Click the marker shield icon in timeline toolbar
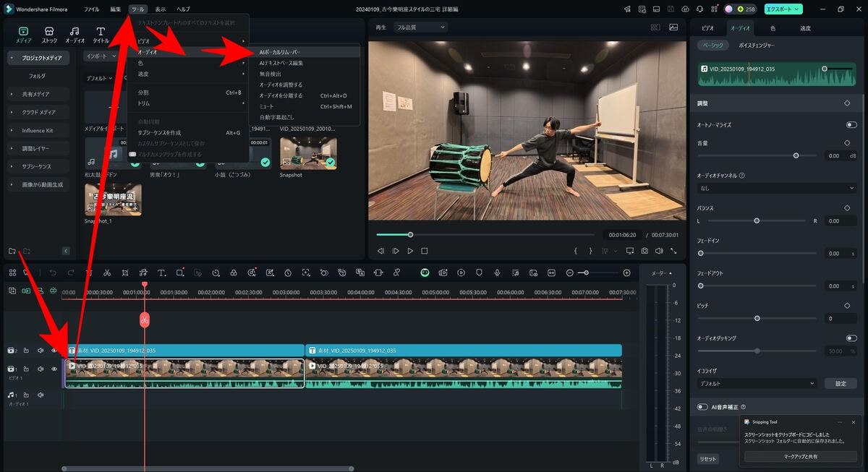This screenshot has height=472, width=868. pyautogui.click(x=479, y=273)
